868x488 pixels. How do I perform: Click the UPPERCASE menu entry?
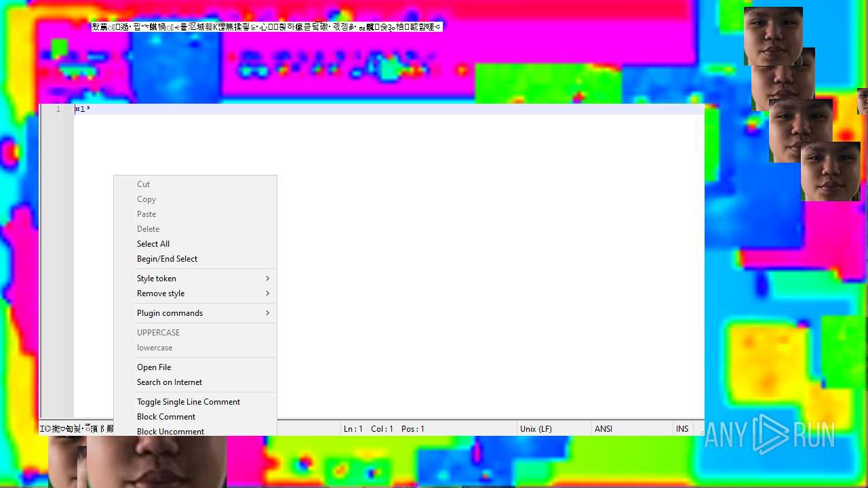pyautogui.click(x=195, y=333)
